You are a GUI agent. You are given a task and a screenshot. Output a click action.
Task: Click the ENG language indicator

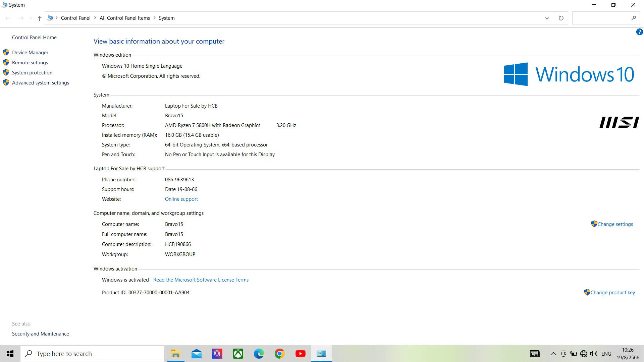click(x=606, y=354)
